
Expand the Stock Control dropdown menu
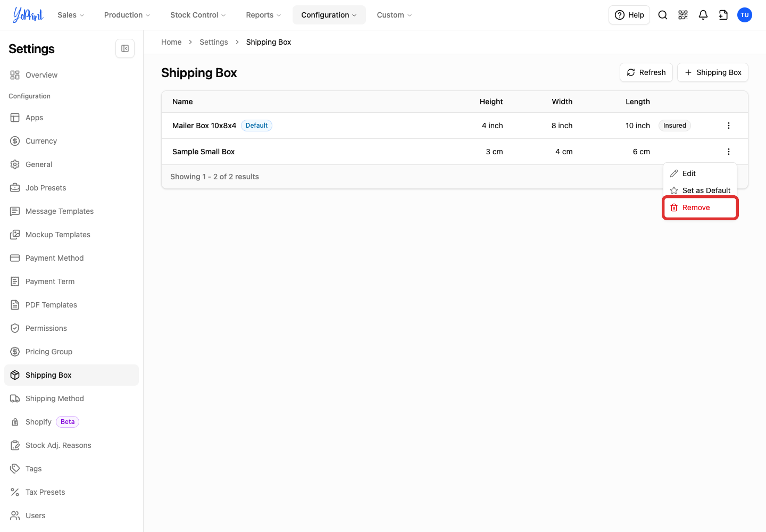click(x=198, y=15)
